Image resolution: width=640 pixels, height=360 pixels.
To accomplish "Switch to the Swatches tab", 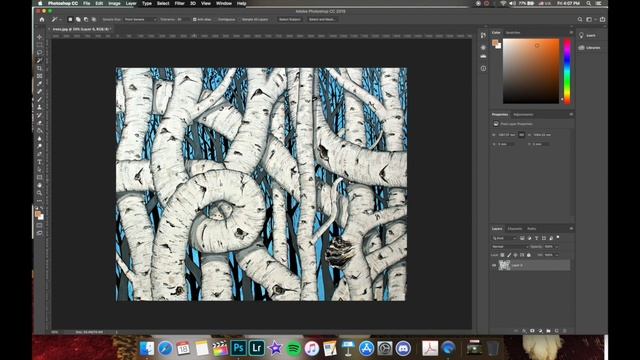I will pyautogui.click(x=513, y=33).
